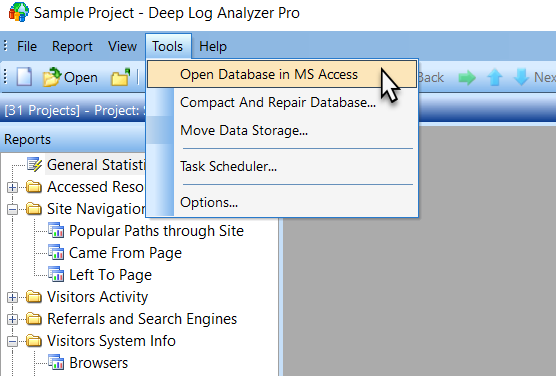The image size is (556, 376).
Task: Click the General Statistics report icon
Action: pos(35,165)
